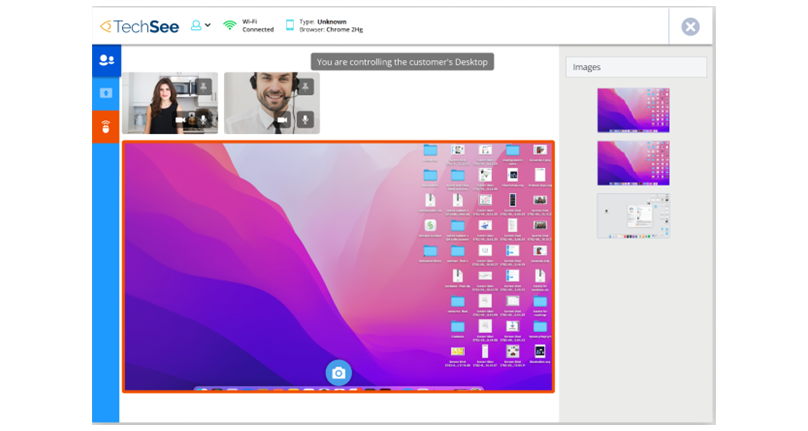Viewport: 808px width, 431px height.
Task: Select the woman's video thumbnail
Action: pos(170,103)
